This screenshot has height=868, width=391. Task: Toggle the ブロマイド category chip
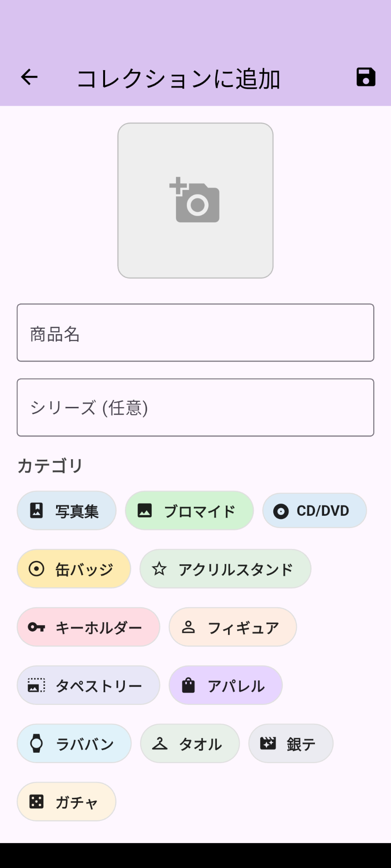pos(189,511)
